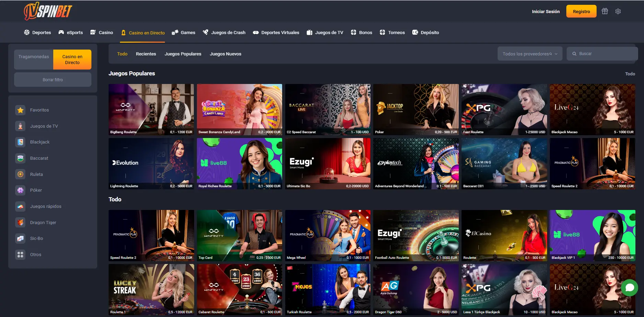Open Lucky Streak Roulette 1 game
This screenshot has height=317, width=644.
coord(151,289)
